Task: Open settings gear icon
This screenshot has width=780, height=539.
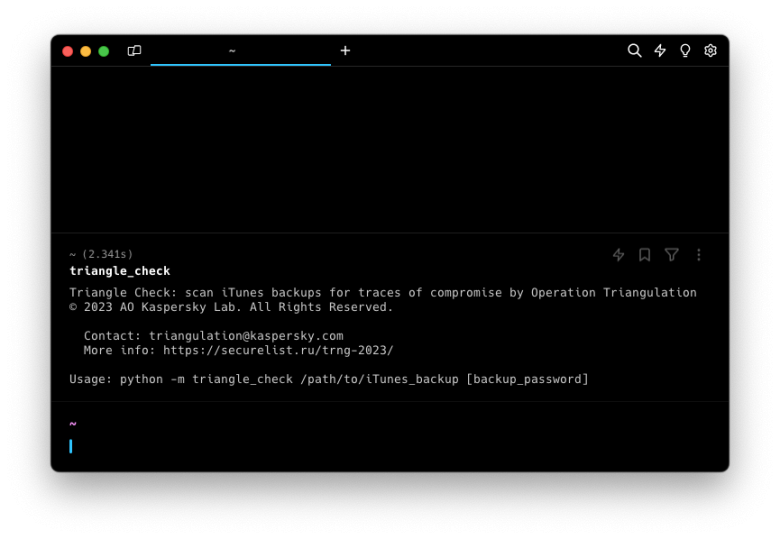Action: (x=710, y=51)
